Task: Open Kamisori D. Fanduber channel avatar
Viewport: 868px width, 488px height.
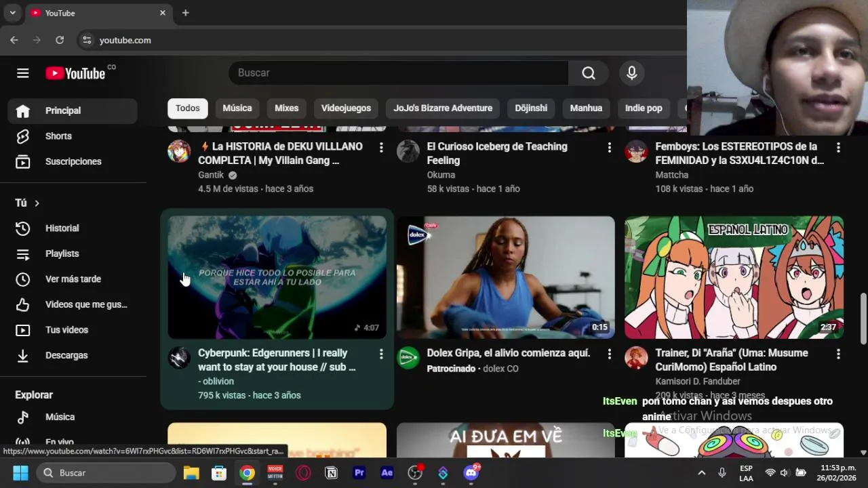Action: pyautogui.click(x=636, y=358)
